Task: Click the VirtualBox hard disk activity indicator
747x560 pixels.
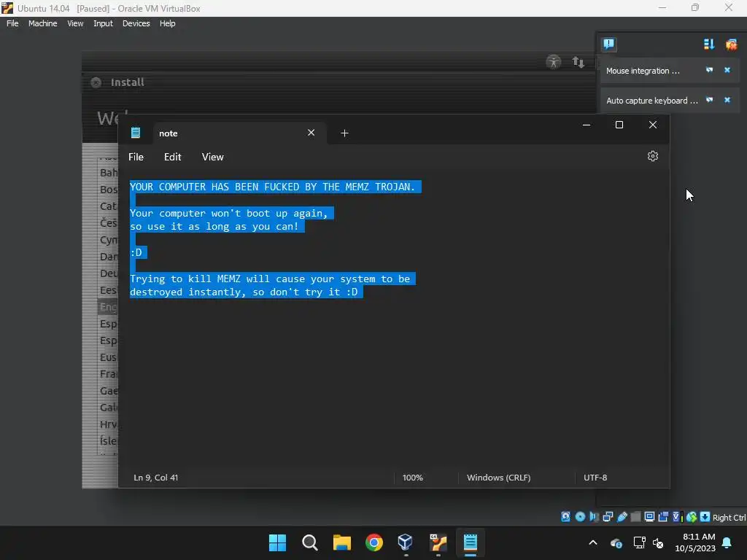Action: [565, 517]
